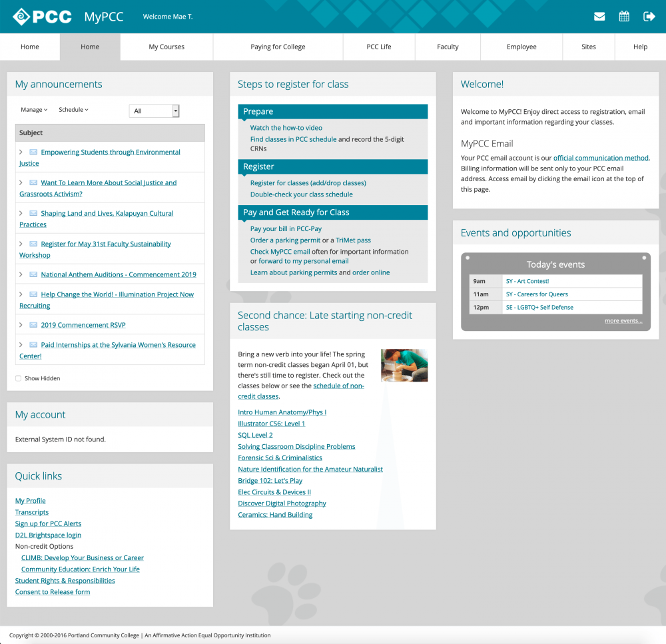The image size is (666, 644).
Task: Enable the Show Hidden checkbox
Action: pyautogui.click(x=18, y=378)
